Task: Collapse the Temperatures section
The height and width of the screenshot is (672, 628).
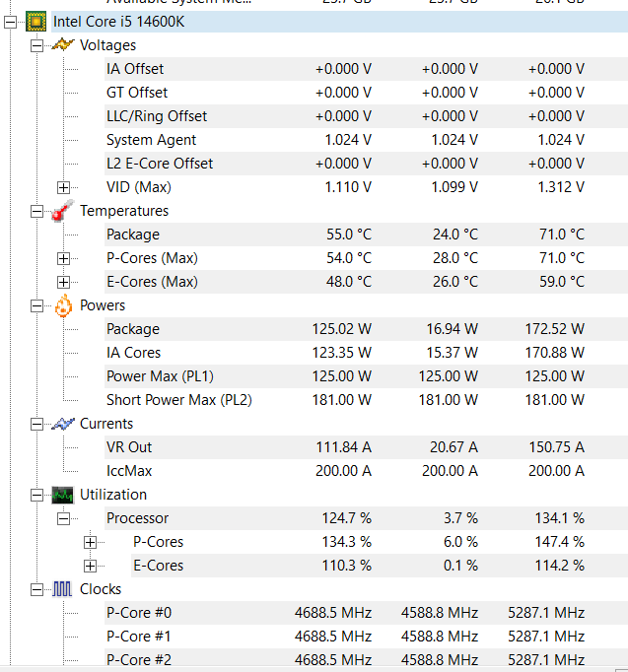Action: (x=36, y=211)
